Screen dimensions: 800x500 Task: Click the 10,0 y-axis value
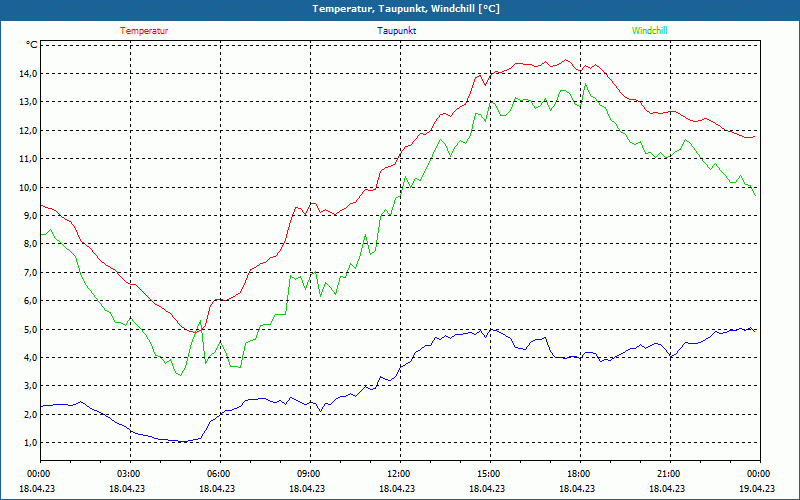coord(29,187)
